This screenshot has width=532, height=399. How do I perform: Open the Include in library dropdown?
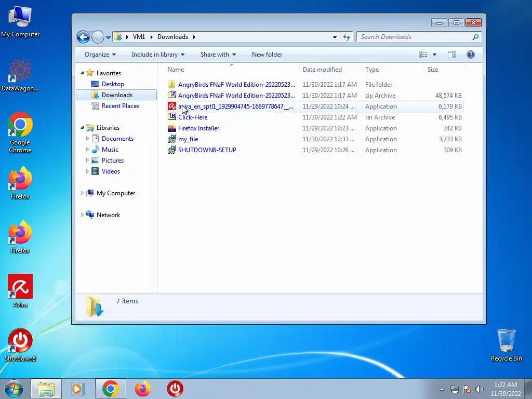(158, 55)
